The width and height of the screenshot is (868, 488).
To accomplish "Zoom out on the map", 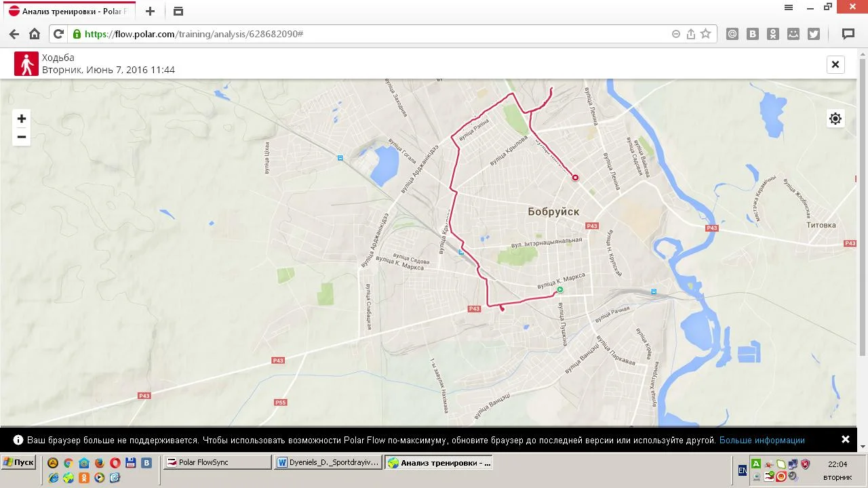I will click(x=22, y=137).
